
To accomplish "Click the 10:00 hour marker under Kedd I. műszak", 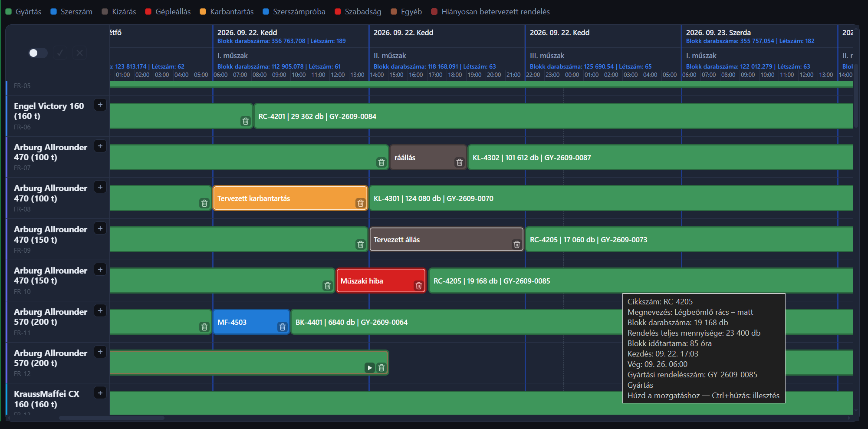I will click(x=299, y=75).
